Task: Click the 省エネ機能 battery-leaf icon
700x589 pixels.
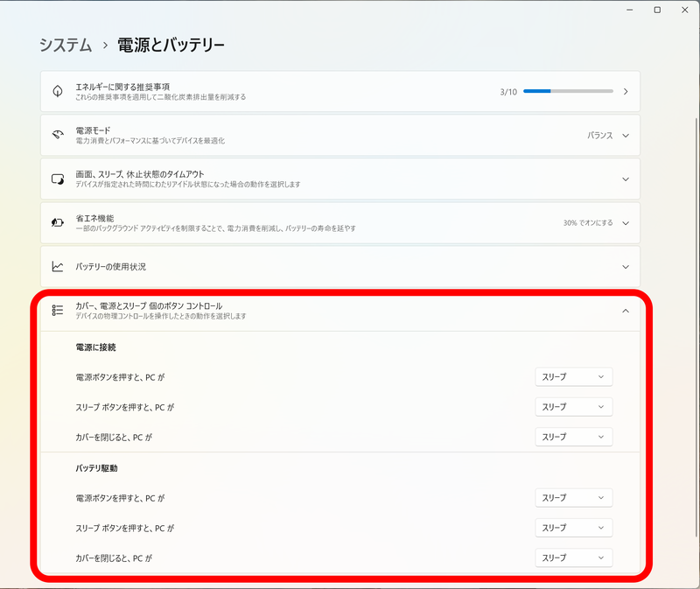Action: click(x=57, y=223)
